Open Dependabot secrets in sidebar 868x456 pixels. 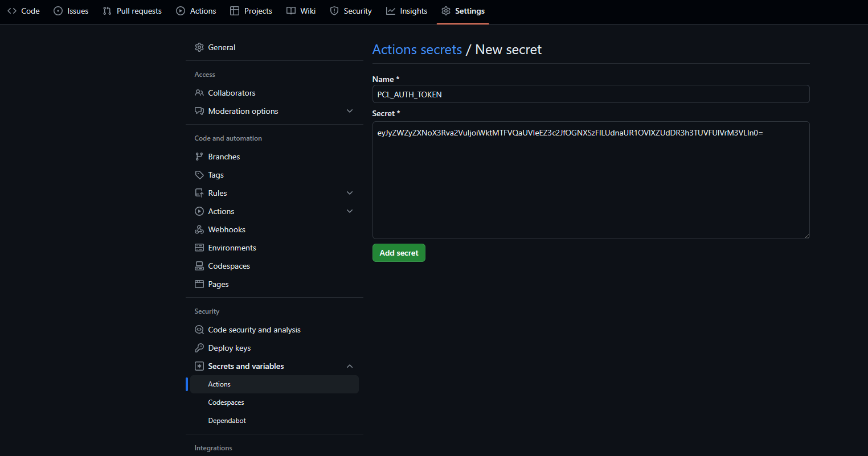227,421
